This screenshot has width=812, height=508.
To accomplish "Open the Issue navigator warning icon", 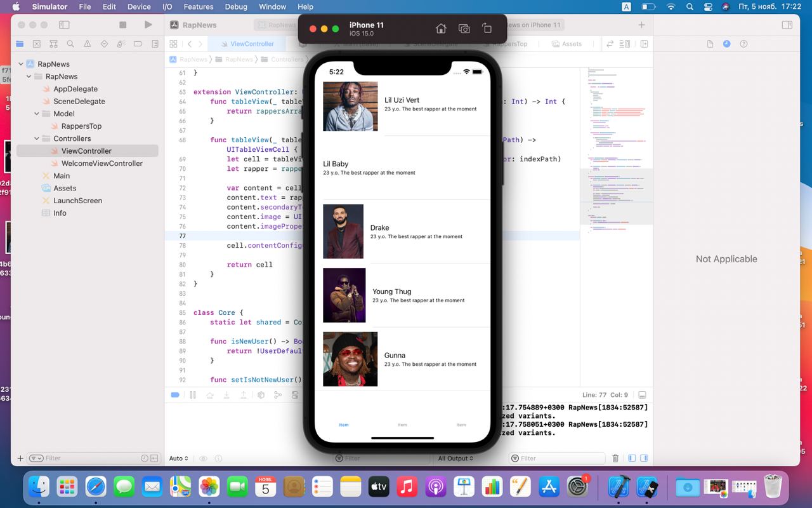I will pos(88,44).
